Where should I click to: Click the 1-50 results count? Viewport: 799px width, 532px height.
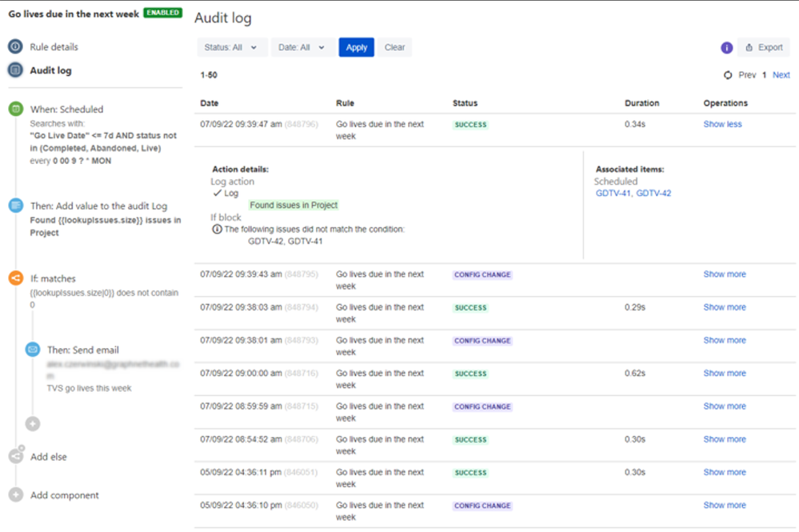(209, 75)
